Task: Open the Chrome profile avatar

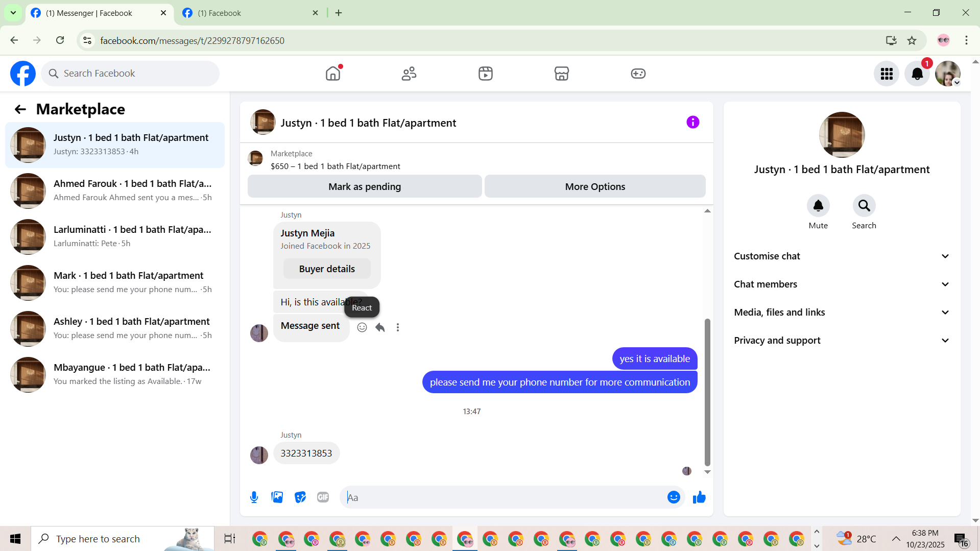Action: pyautogui.click(x=943, y=40)
